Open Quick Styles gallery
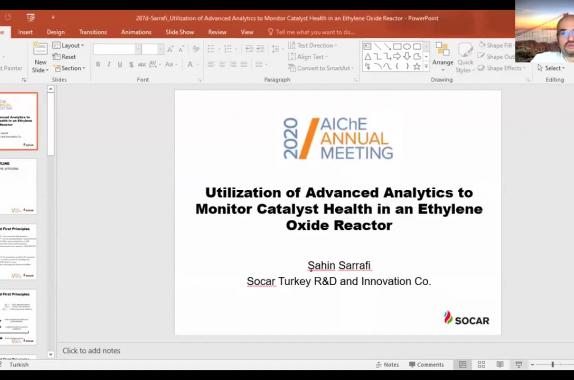Screen dimensions: 574x380 point(465,57)
